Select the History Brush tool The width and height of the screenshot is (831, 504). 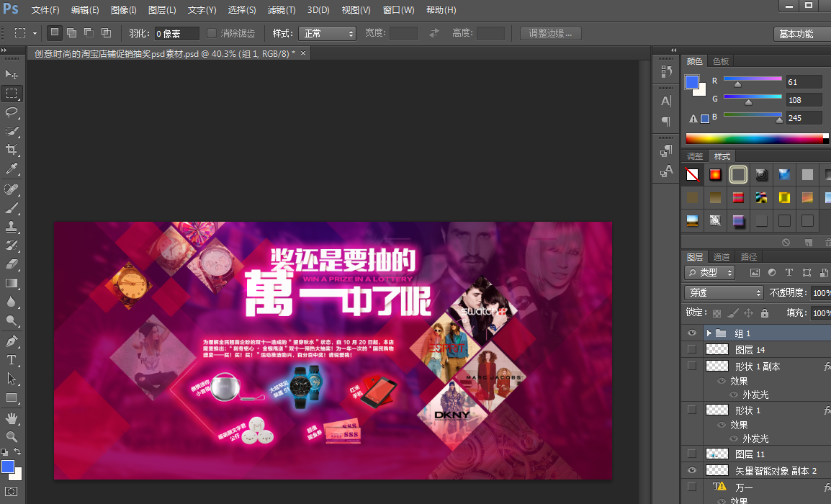[11, 246]
